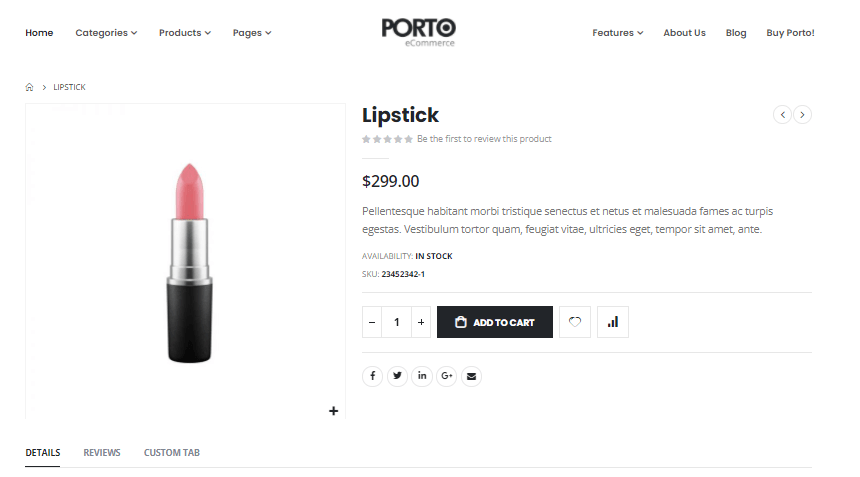
Task: Share product on Twitter
Action: [398, 376]
